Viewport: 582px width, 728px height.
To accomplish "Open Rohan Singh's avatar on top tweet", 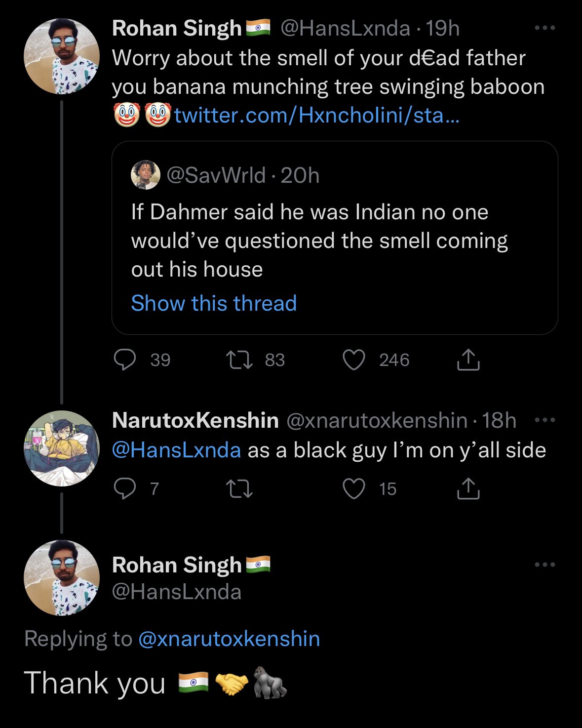I will (62, 56).
